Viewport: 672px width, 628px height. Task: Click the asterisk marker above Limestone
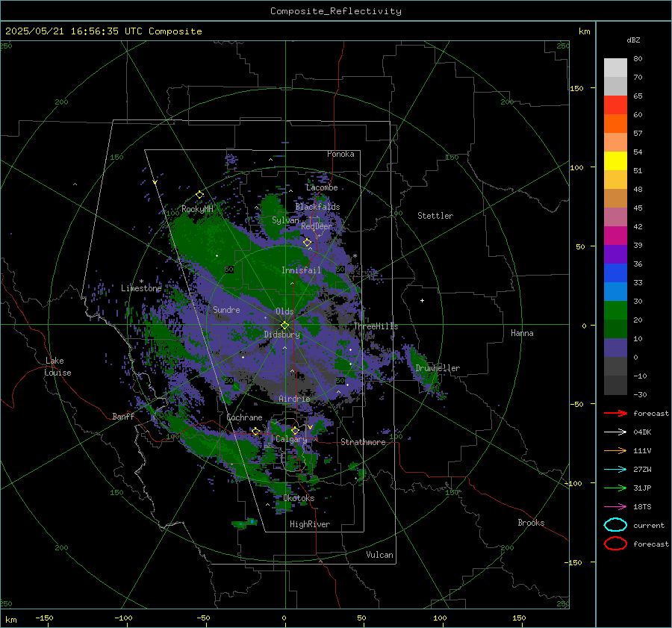pos(141,282)
